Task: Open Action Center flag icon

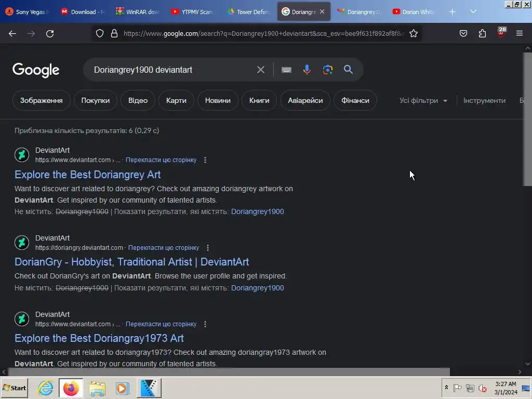Action: 457,388
